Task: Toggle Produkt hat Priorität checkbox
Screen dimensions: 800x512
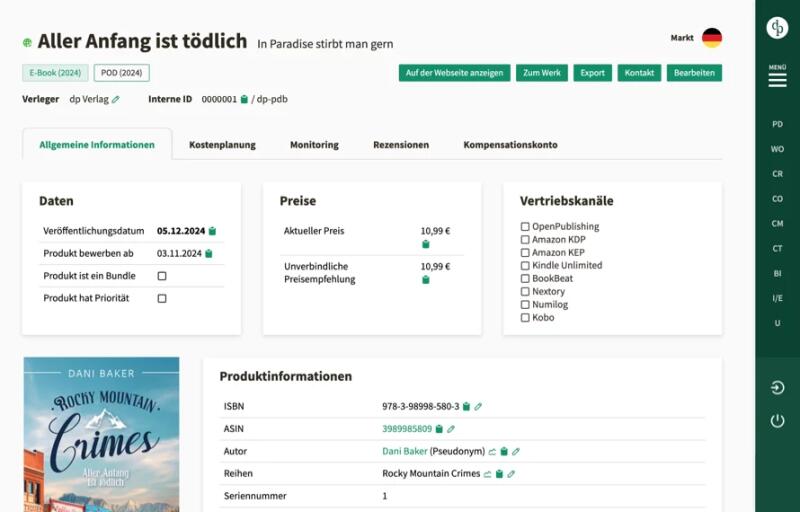Action: [x=162, y=298]
